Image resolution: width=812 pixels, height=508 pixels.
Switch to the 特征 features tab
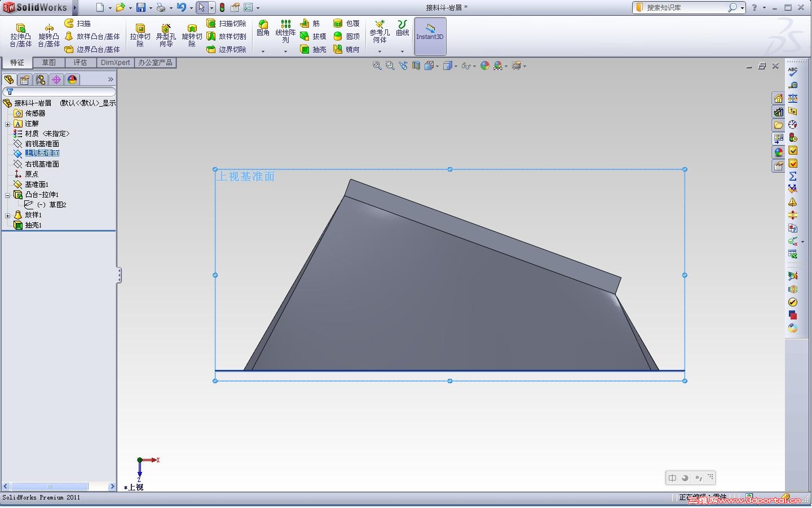point(17,63)
